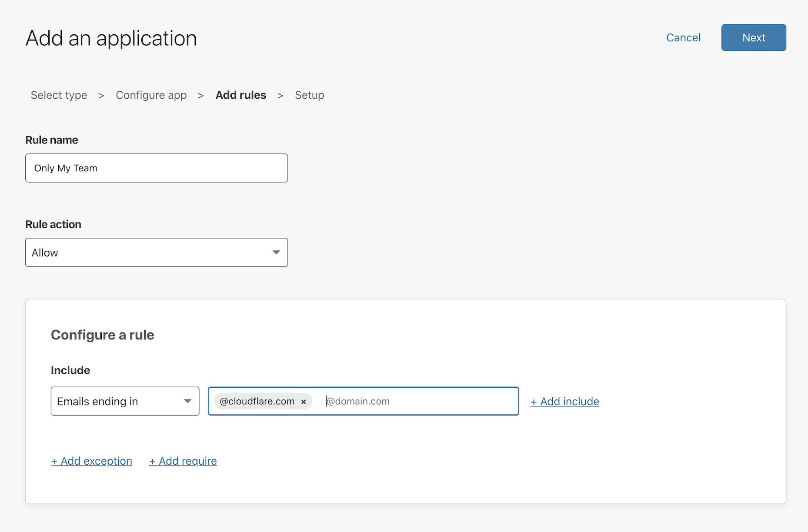808x532 pixels.
Task: Add an exception to the rule
Action: point(91,461)
